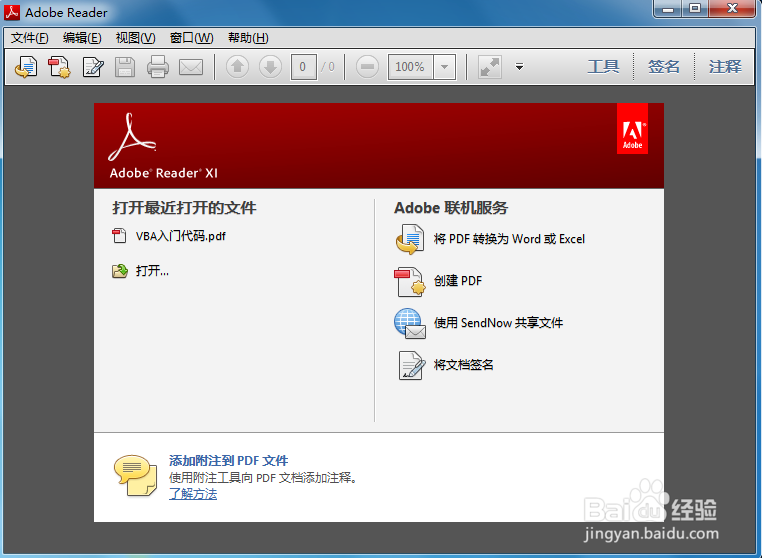
Task: Click the 100% zoom value field
Action: click(x=411, y=67)
